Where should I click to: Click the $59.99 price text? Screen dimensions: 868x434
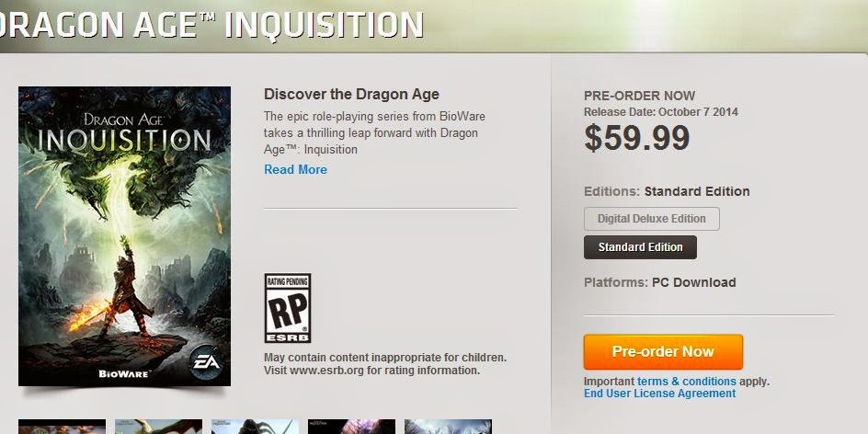pos(636,138)
